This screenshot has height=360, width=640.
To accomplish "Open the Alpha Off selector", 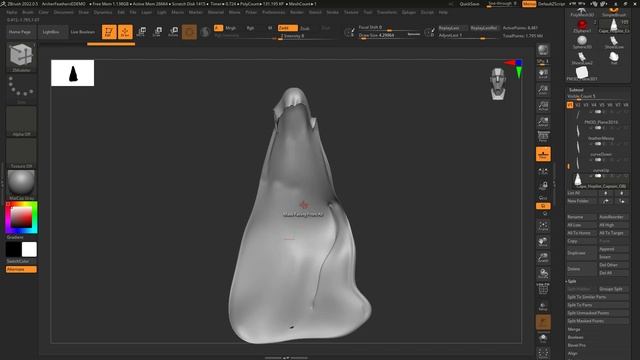I will tap(21, 122).
